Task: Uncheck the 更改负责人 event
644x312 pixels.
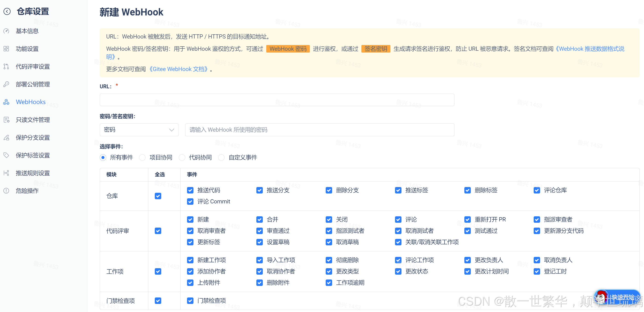Action: click(x=467, y=260)
